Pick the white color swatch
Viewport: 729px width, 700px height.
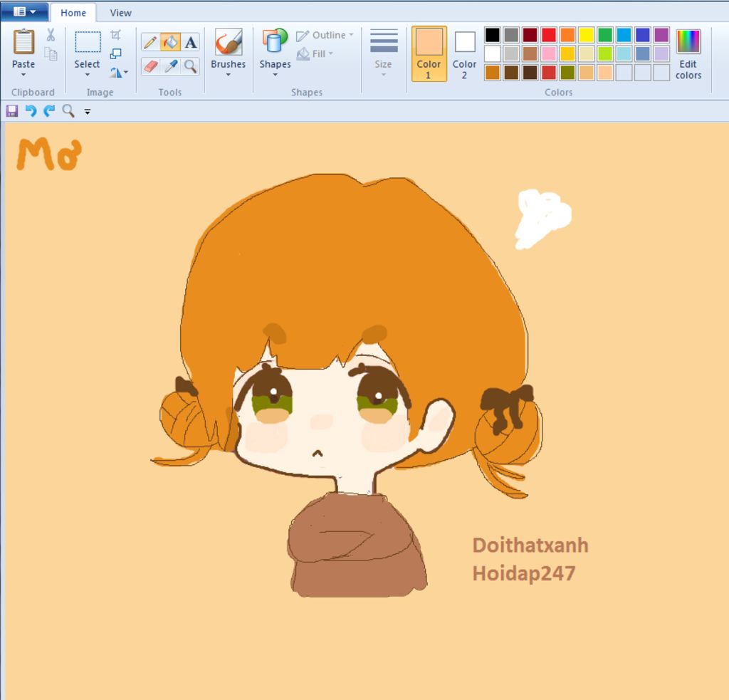click(493, 53)
